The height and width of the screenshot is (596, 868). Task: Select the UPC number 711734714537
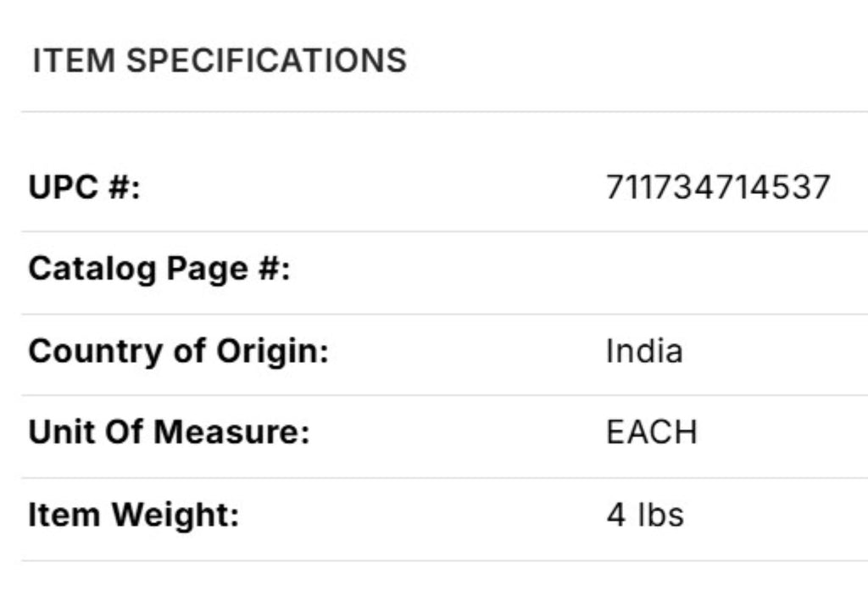tap(717, 187)
